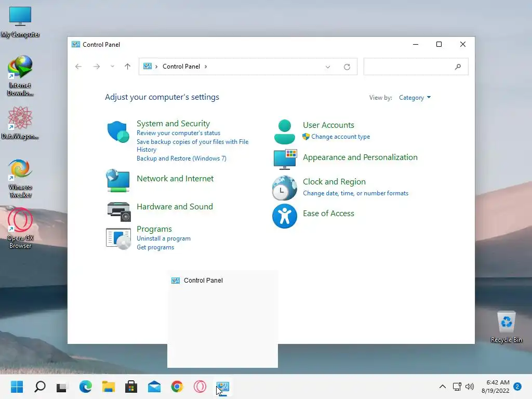Screen dimensions: 532x399
Task: Launch Google Chrome from taskbar
Action: [177, 387]
